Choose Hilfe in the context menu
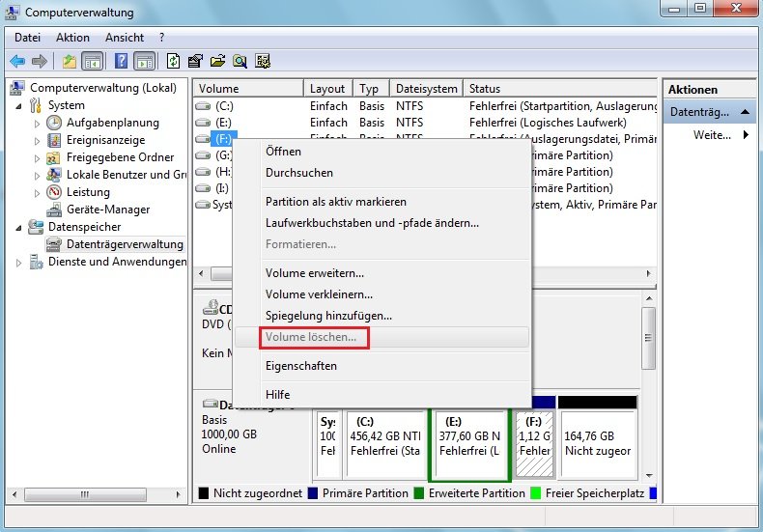The image size is (763, 532). 382,394
